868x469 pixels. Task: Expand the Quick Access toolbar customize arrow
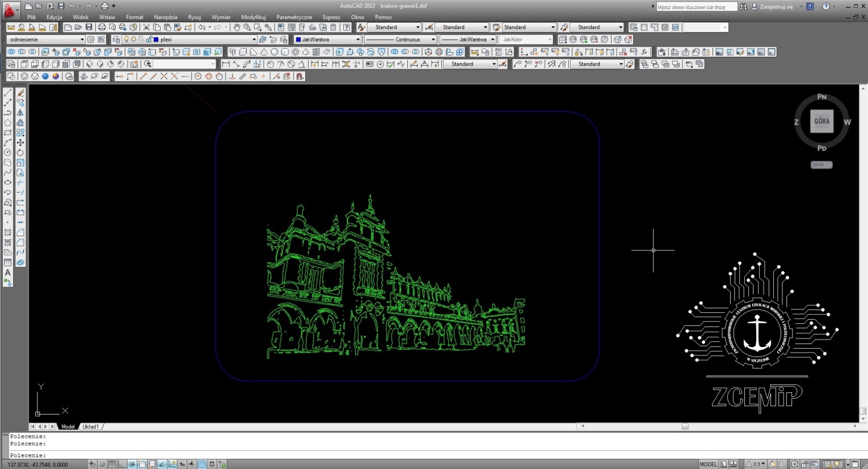pyautogui.click(x=113, y=6)
